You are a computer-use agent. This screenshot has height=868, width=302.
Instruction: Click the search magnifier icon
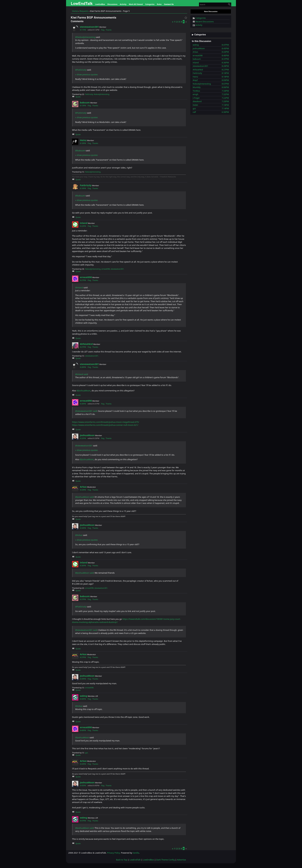229,4
